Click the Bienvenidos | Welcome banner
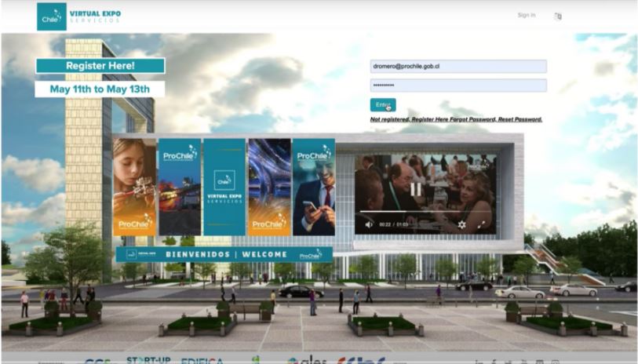Screen dimensions: 638x364 coord(224,255)
